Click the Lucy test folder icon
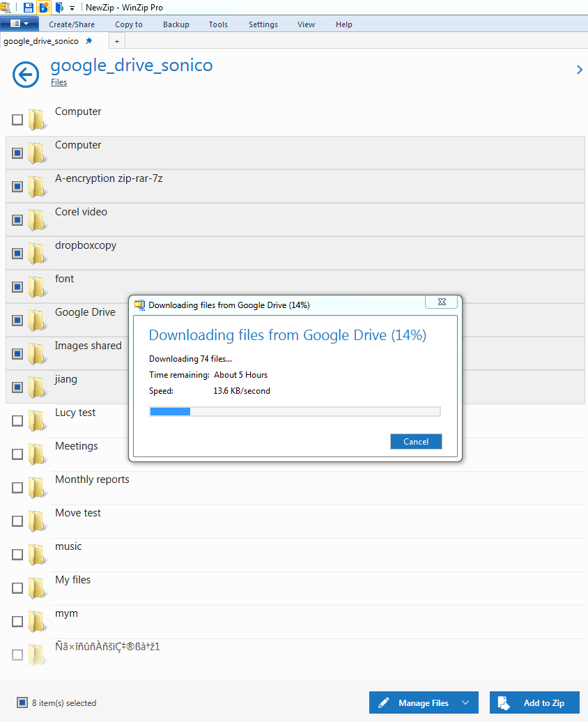This screenshot has height=722, width=588. (37, 421)
